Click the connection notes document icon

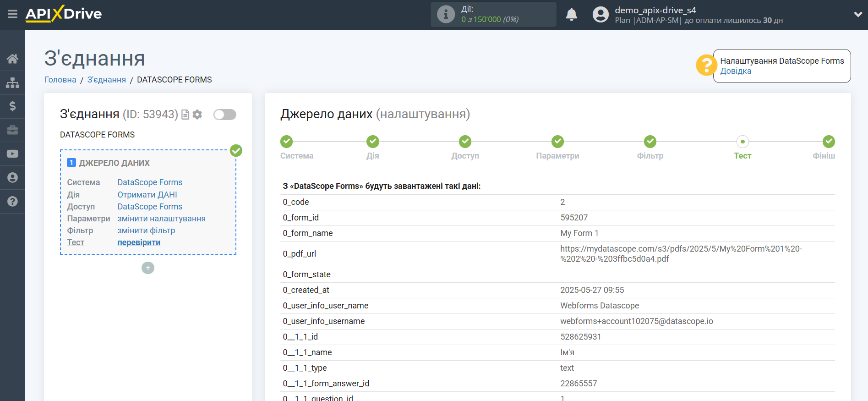185,115
